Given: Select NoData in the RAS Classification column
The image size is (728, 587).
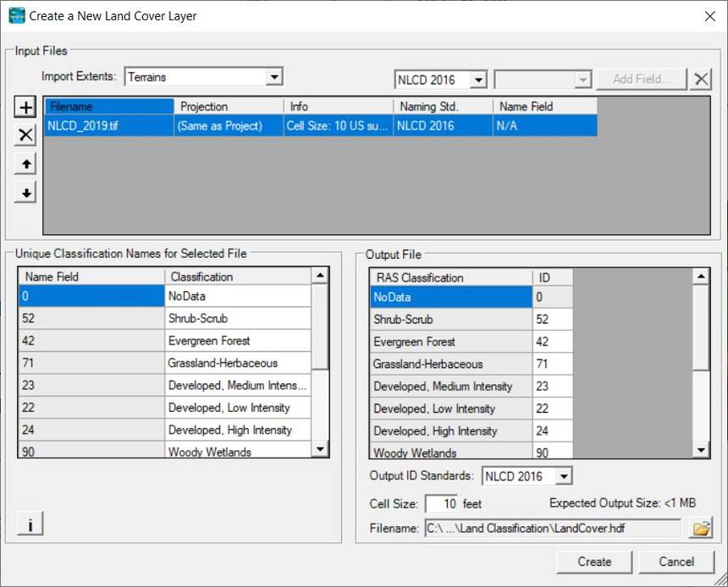Looking at the screenshot, I should point(451,297).
